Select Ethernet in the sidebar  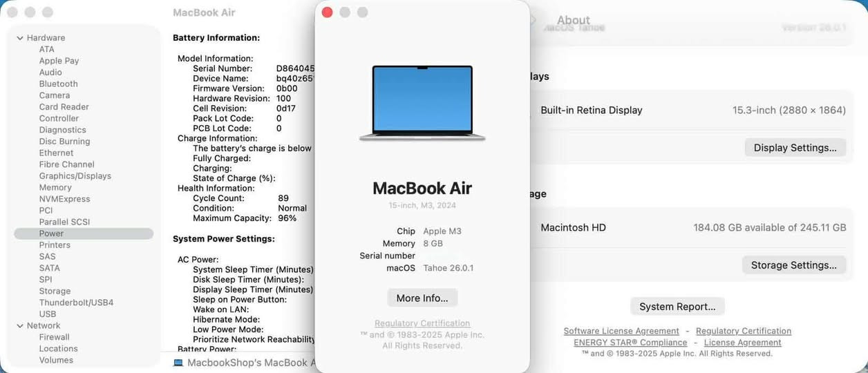coord(56,153)
